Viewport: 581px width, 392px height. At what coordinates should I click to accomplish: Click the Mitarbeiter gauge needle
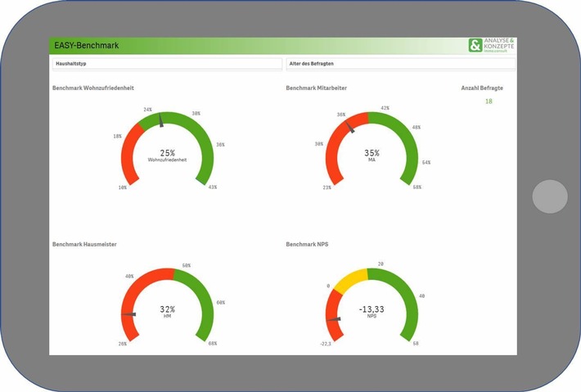(x=350, y=127)
